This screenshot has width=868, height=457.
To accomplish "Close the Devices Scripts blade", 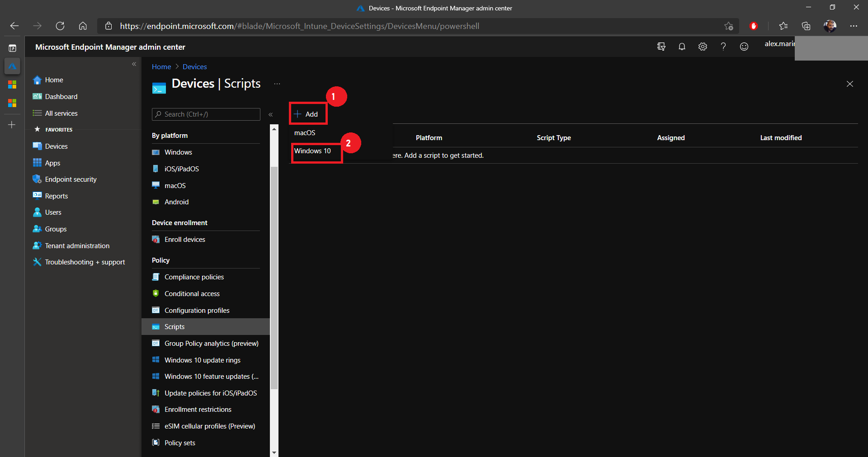I will (x=850, y=84).
